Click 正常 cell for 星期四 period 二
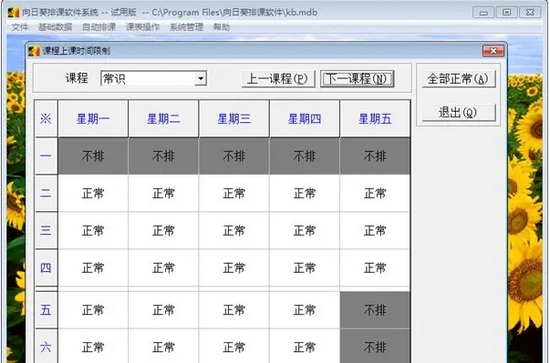 304,193
